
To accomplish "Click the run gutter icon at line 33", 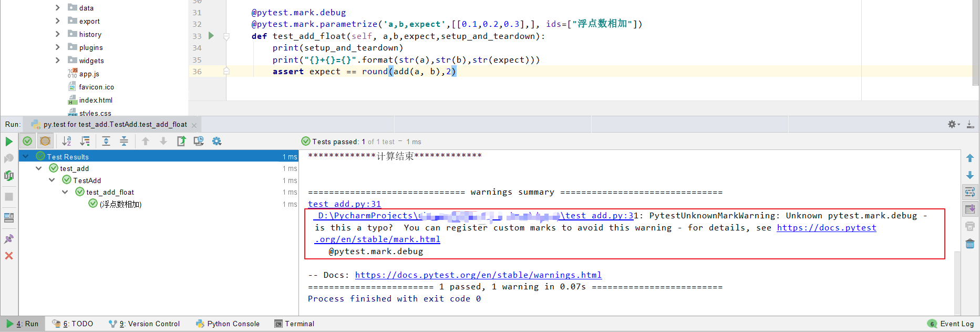I will (x=211, y=36).
